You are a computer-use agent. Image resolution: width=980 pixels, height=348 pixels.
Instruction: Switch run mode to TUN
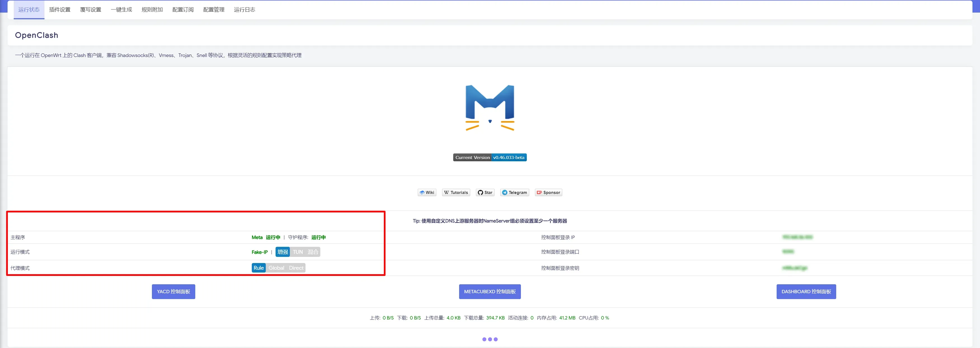[x=298, y=252]
